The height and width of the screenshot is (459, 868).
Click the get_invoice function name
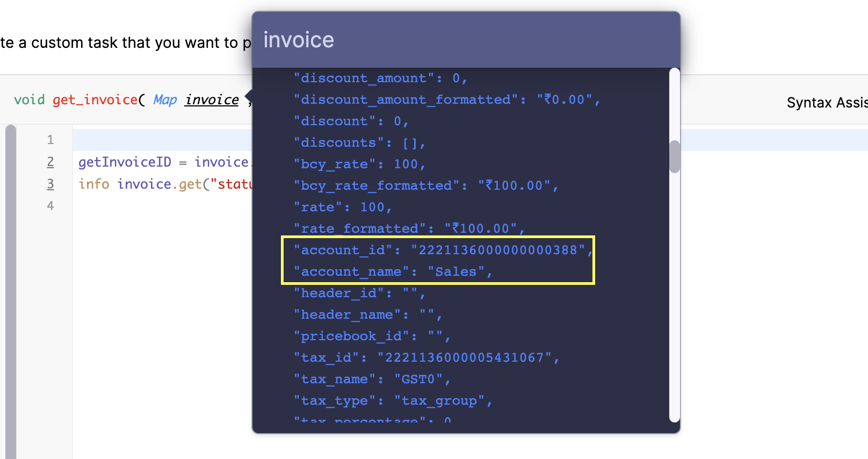pyautogui.click(x=95, y=99)
